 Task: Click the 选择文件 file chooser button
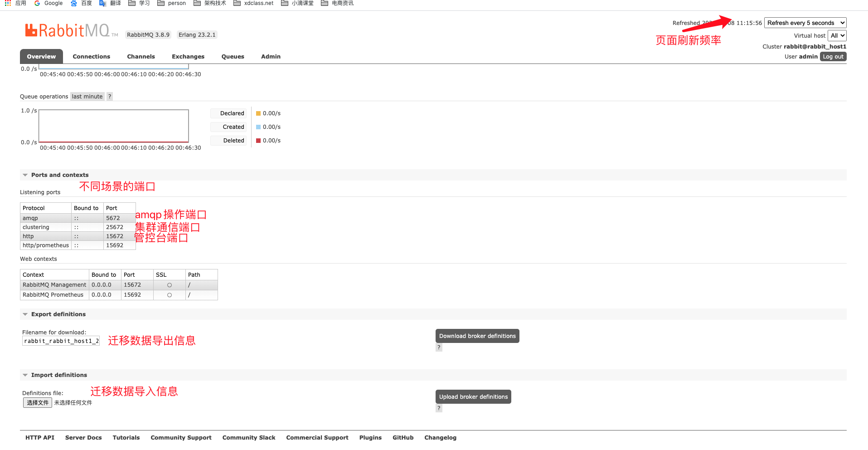(38, 403)
